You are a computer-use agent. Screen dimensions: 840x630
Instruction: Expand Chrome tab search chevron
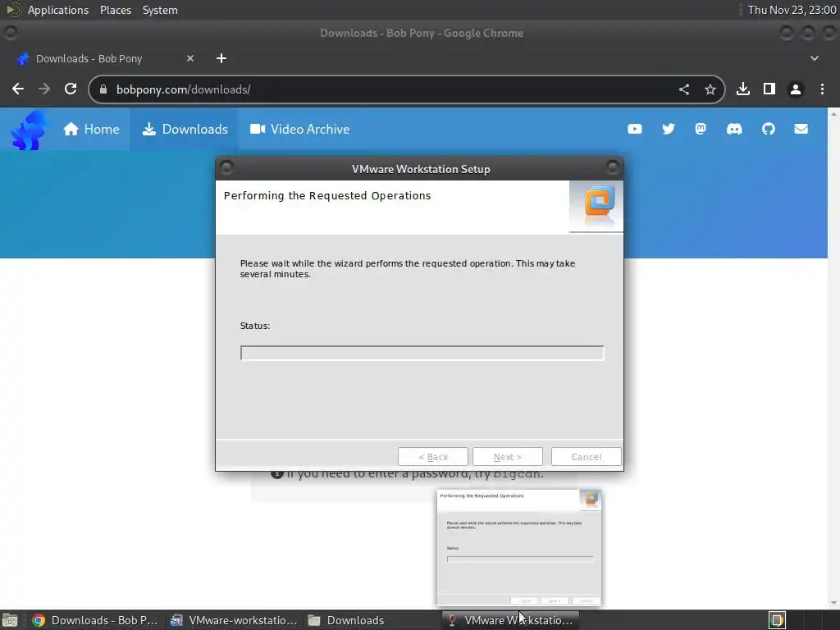815,58
